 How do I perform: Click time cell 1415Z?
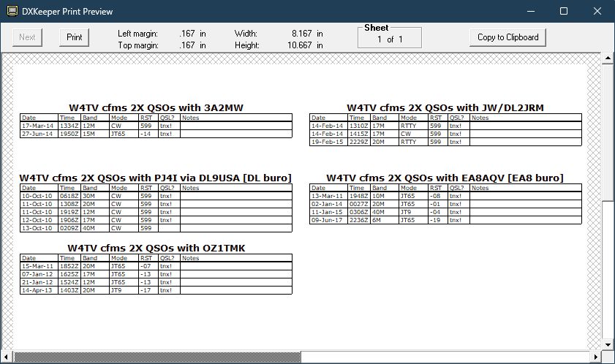pos(358,134)
